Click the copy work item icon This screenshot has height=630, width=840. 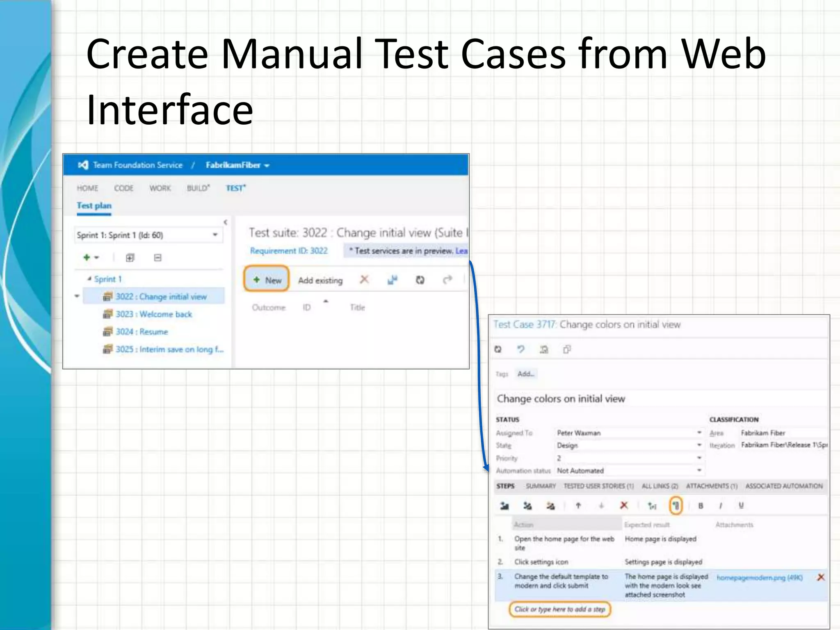(567, 349)
